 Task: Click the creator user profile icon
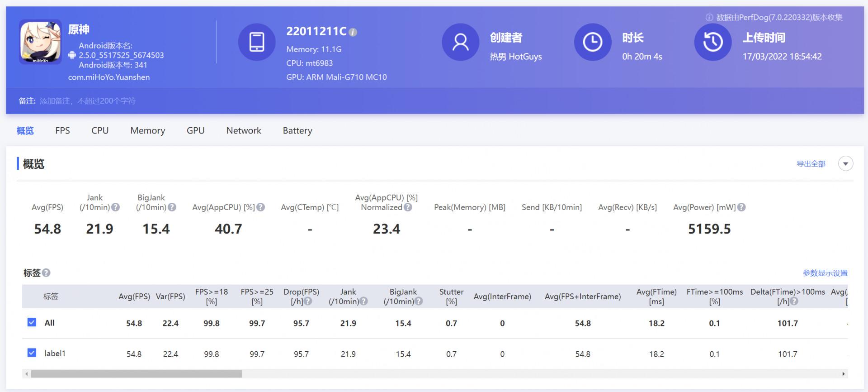(x=460, y=42)
